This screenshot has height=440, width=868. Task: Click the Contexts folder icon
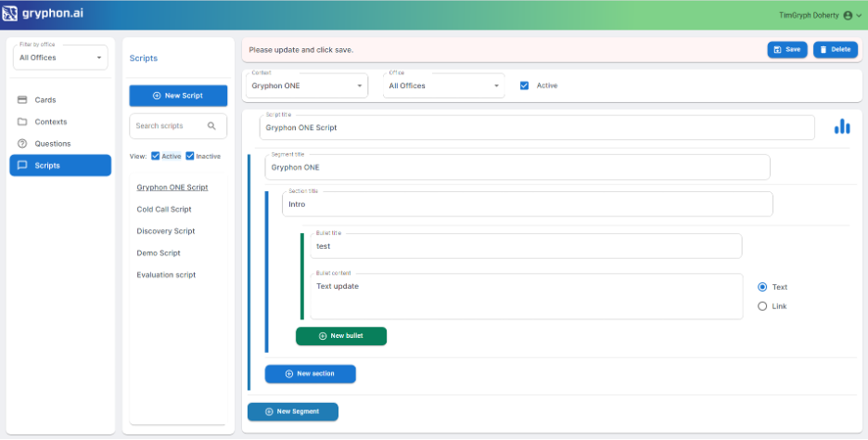pos(22,122)
